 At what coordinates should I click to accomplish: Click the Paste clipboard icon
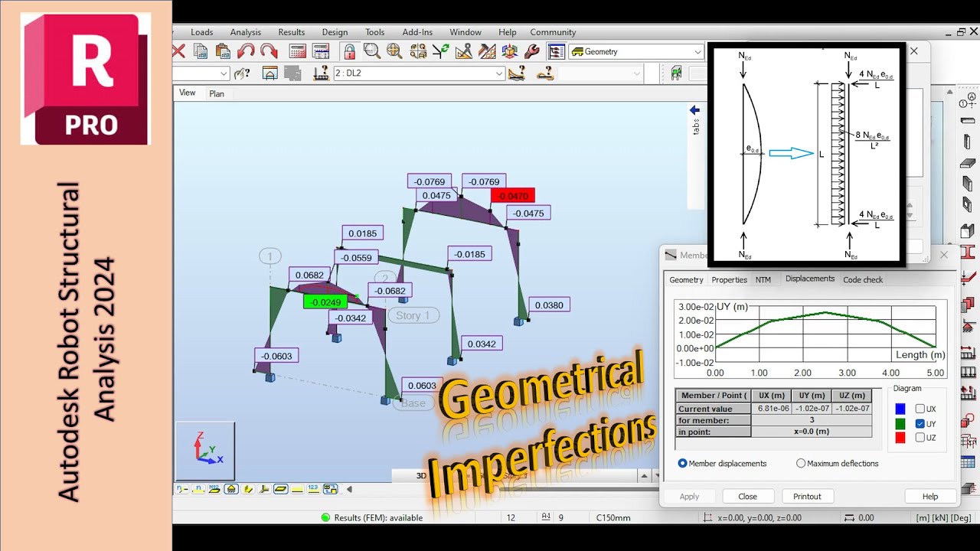[x=223, y=51]
